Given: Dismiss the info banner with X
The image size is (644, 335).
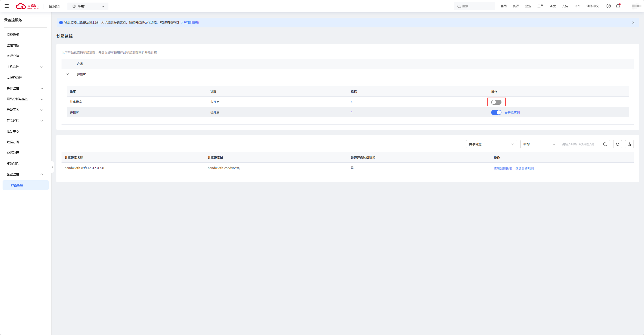Looking at the screenshot, I should click(633, 23).
